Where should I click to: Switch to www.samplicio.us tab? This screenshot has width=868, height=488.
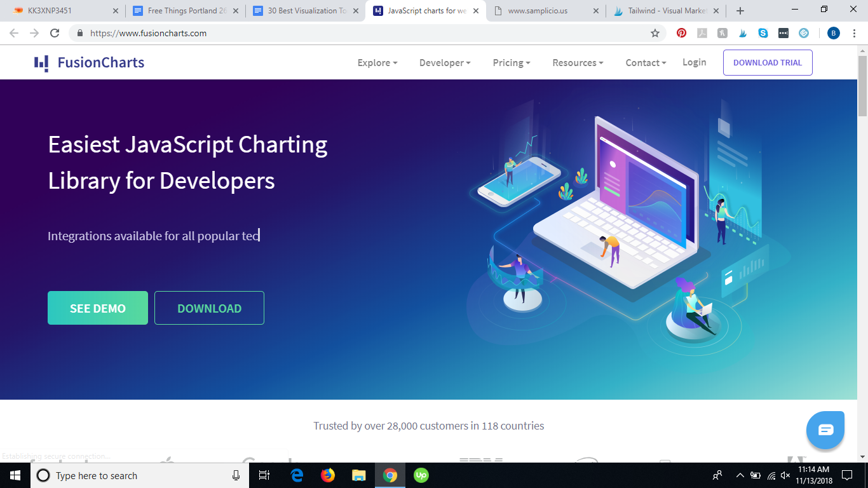tap(545, 11)
